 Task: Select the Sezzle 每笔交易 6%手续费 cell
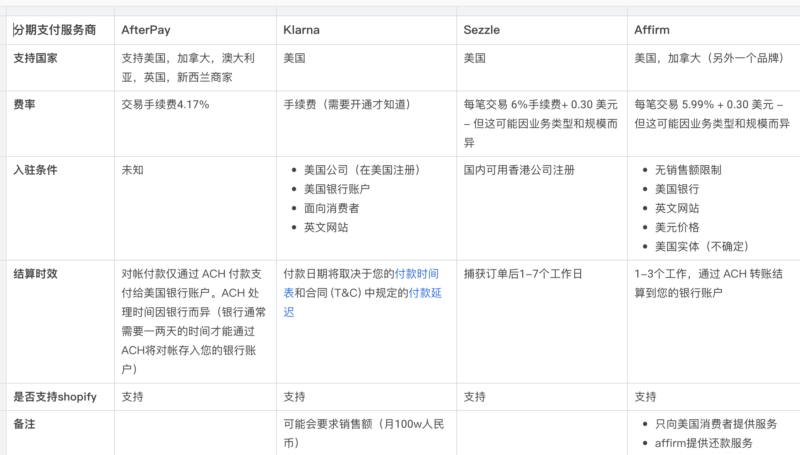point(542,124)
